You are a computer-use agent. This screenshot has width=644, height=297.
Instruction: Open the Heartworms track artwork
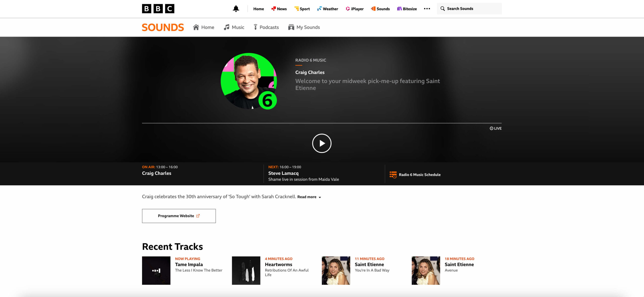point(246,270)
